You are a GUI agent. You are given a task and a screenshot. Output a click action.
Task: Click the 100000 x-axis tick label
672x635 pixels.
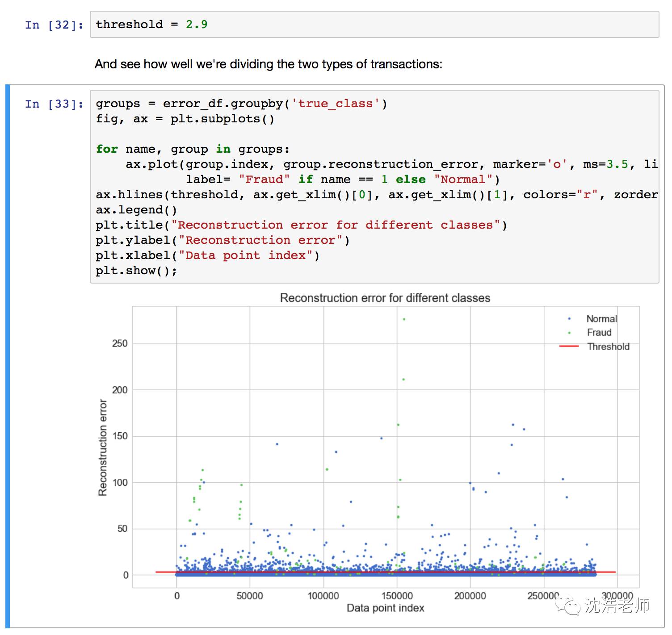coord(323,596)
